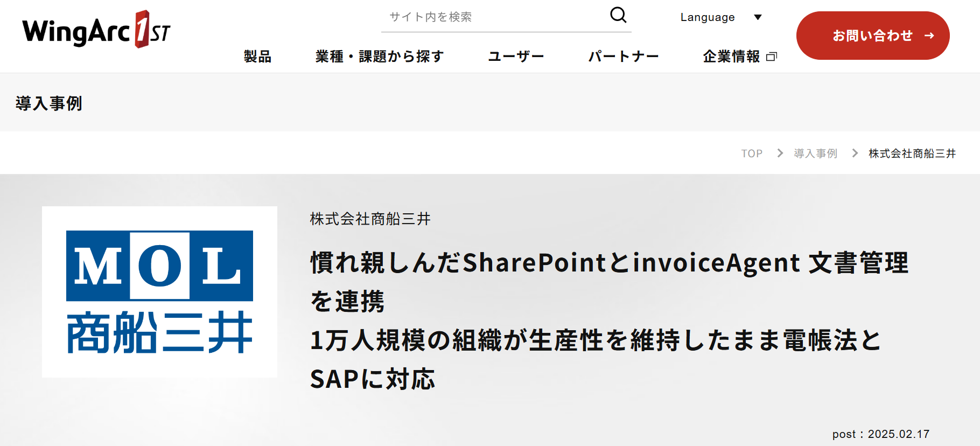This screenshot has height=446, width=980.
Task: Click the WingArc1st logo
Action: pos(96,30)
